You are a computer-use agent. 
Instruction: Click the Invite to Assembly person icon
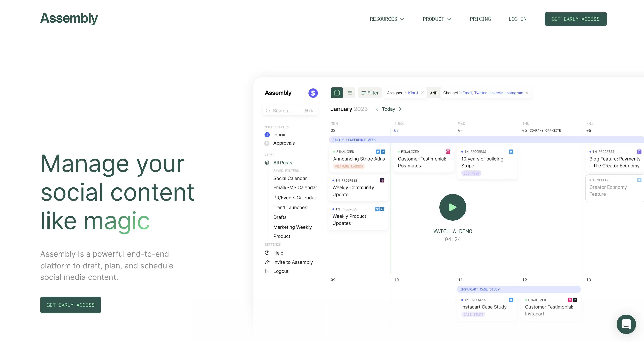coord(267,262)
